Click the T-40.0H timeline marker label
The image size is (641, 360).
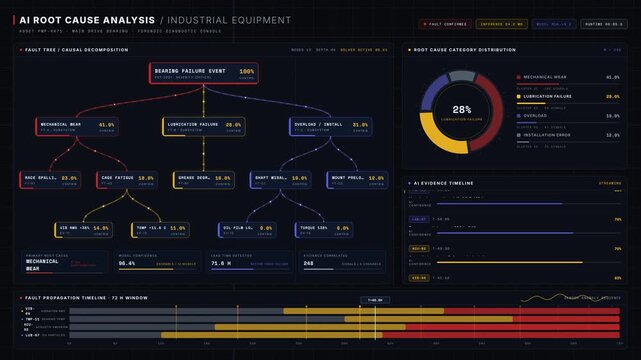coord(375,300)
